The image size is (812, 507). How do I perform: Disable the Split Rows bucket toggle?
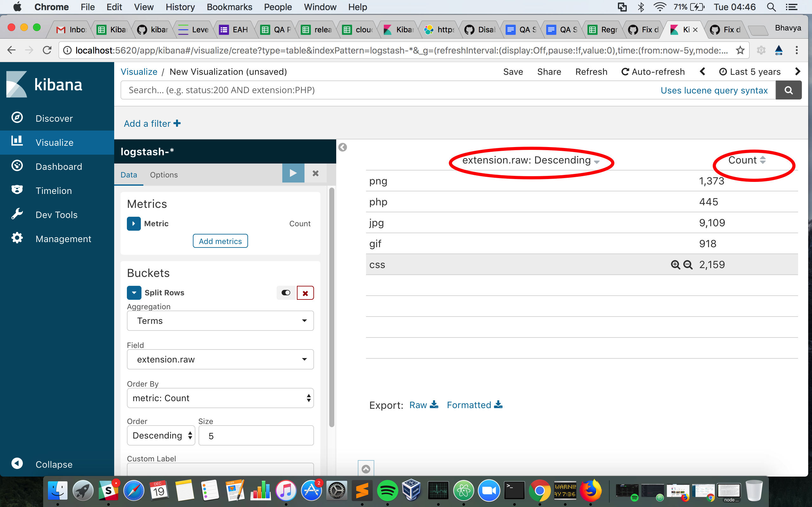pos(285,292)
